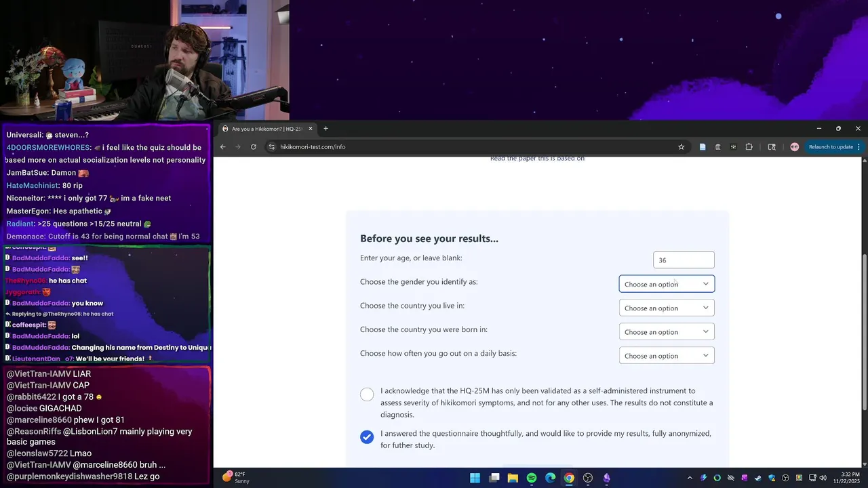
Task: Click chat message '@purplemonkeydishwasher9818 Lez go'
Action: (x=83, y=476)
